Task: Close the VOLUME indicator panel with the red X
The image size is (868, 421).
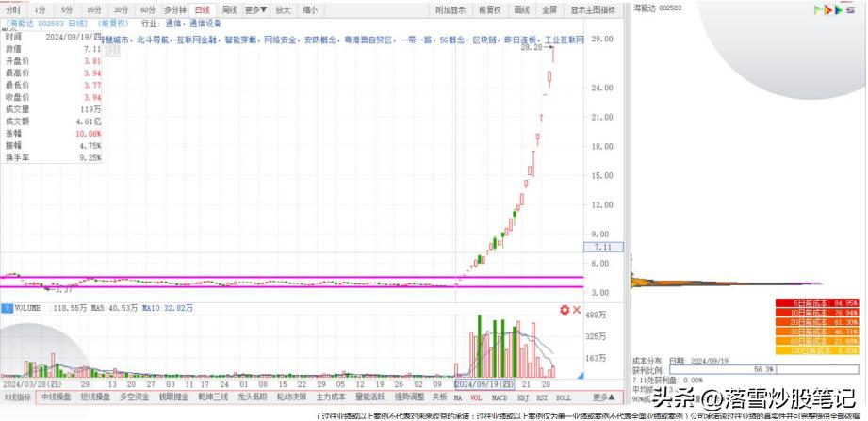Action: click(x=576, y=310)
